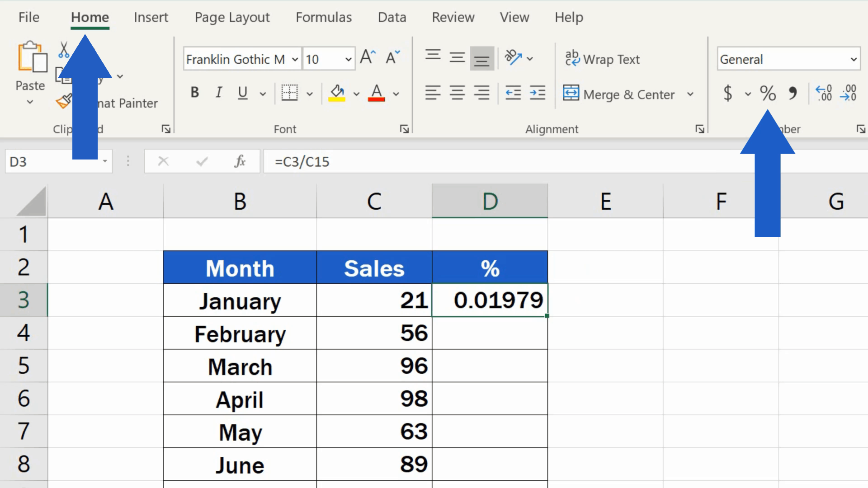Click the Home tab

coord(90,17)
